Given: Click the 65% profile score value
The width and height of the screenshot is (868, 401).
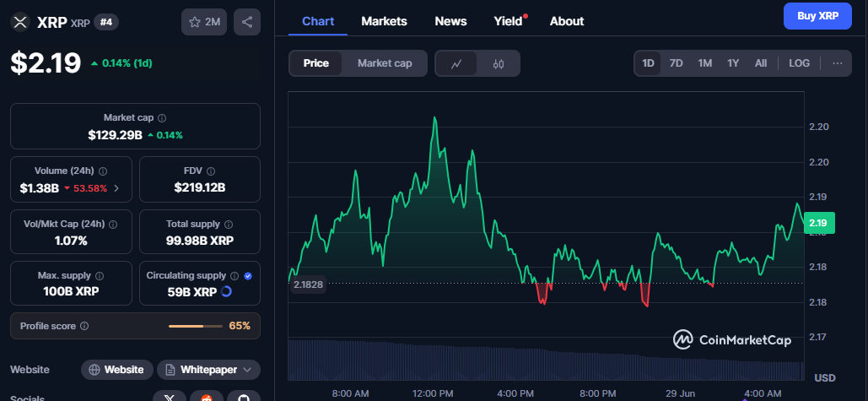Looking at the screenshot, I should click(240, 326).
